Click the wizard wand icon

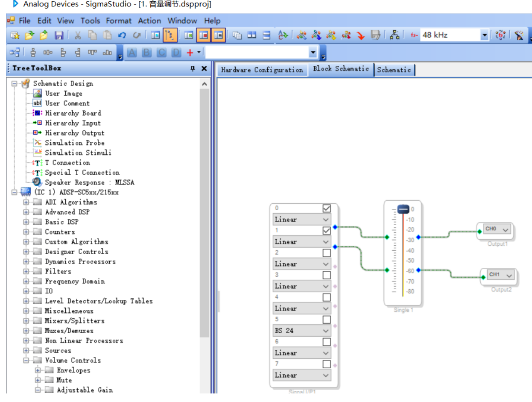tap(519, 35)
